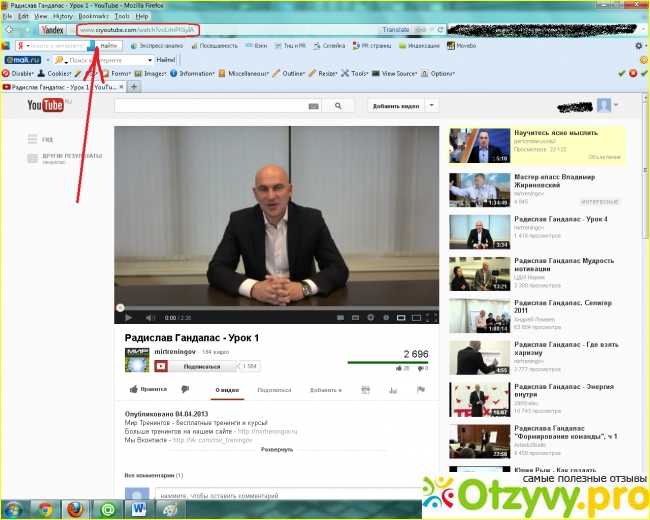Click the YouTube logo
Image resolution: width=650 pixels, height=520 pixels.
[46, 105]
